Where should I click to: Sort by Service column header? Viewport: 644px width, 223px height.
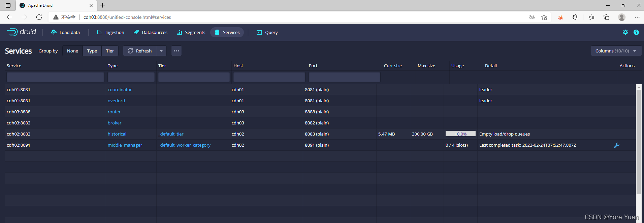[x=14, y=66]
